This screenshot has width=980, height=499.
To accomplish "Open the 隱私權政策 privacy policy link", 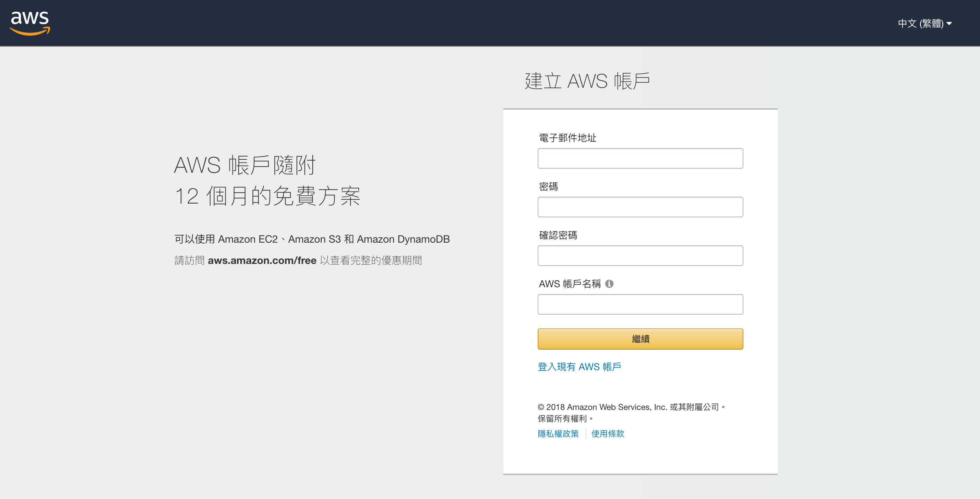I will pyautogui.click(x=558, y=434).
